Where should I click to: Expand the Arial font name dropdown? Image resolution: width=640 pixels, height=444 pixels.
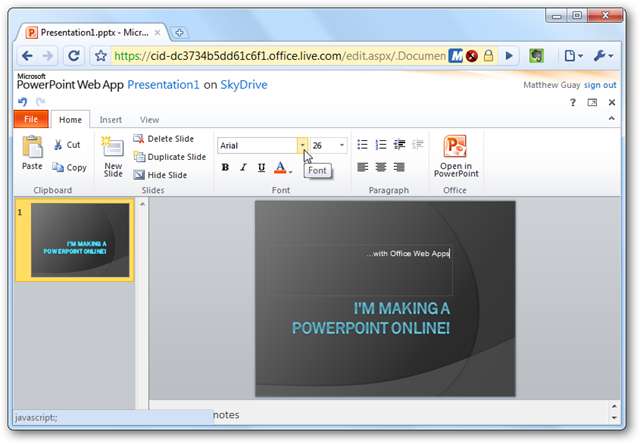[x=302, y=145]
